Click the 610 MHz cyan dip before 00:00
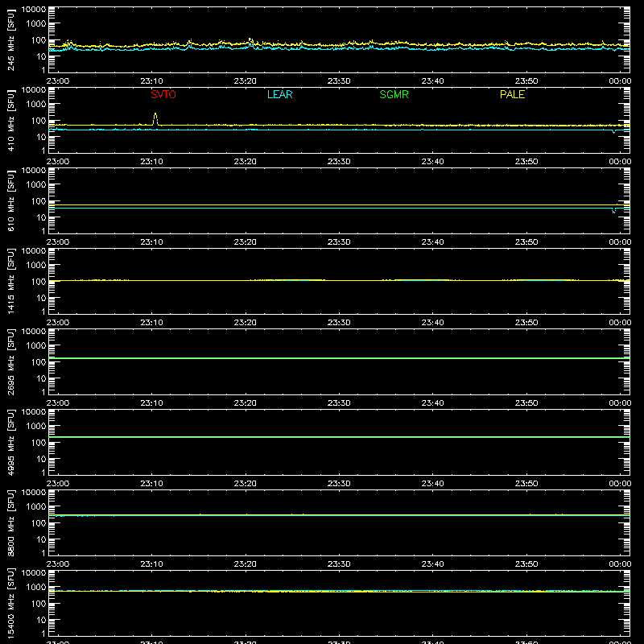This screenshot has height=644, width=644. point(613,212)
